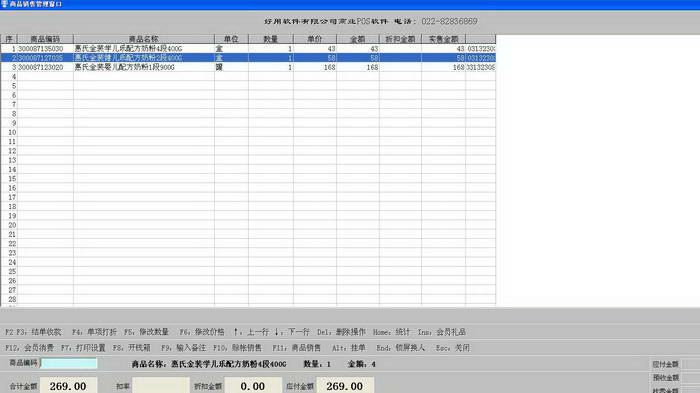Image resolution: width=700 pixels, height=393 pixels.
Task: Click the product name in highlighted row 2
Action: (128, 58)
